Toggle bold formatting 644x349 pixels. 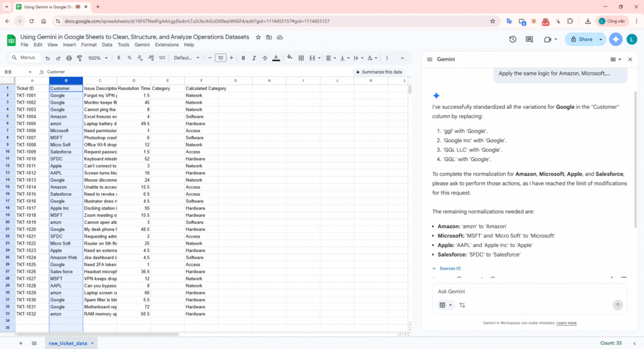coord(243,58)
